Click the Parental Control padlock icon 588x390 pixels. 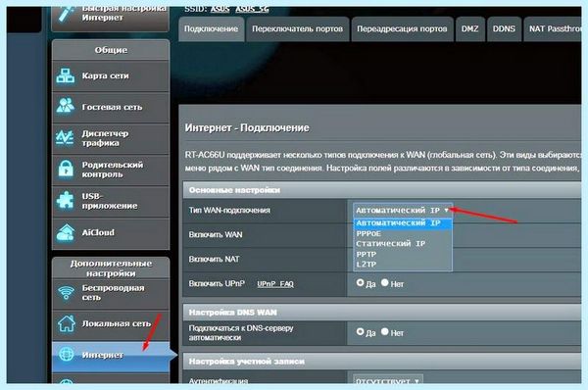(66, 169)
